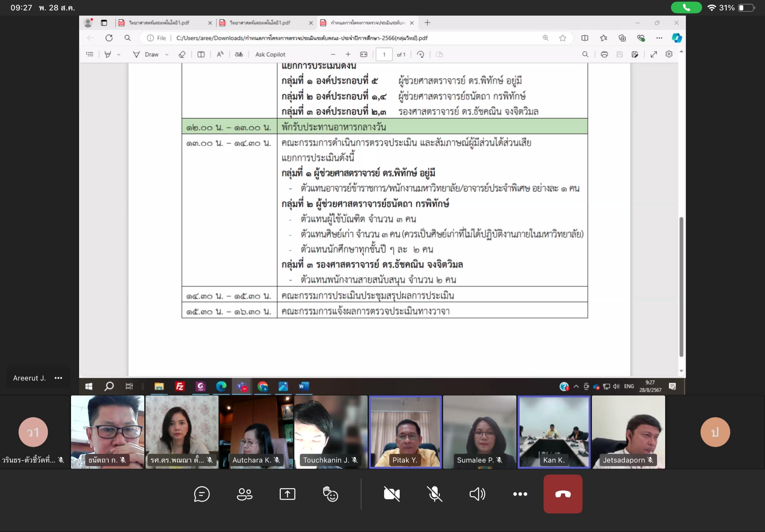This screenshot has height=532, width=765.
Task: Show the participants list
Action: click(245, 494)
